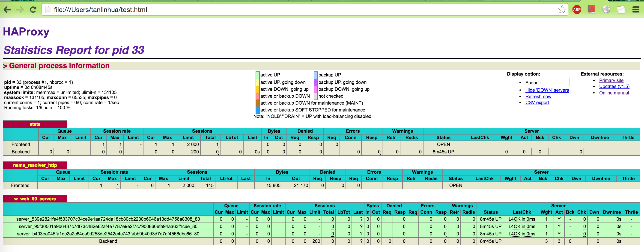Image resolution: width=644 pixels, height=252 pixels.
Task: Click L4OK in 0ms for server_95f3 row
Action: coord(522,226)
